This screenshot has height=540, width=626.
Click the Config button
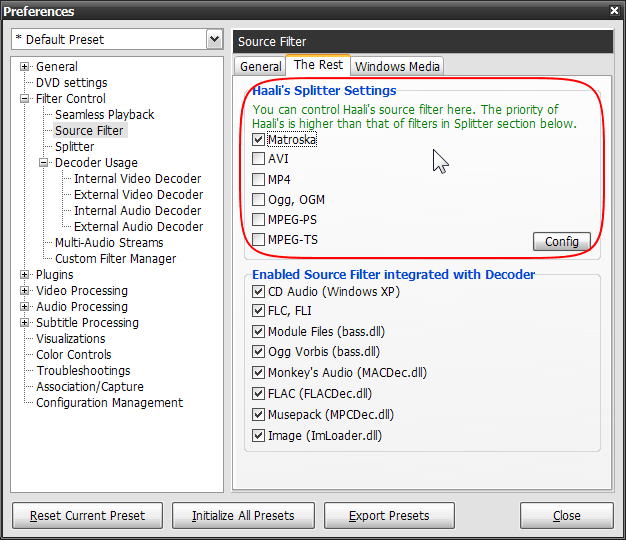(x=561, y=242)
